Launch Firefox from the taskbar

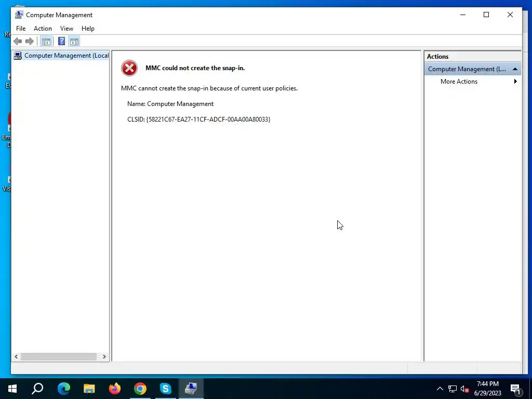tap(115, 389)
